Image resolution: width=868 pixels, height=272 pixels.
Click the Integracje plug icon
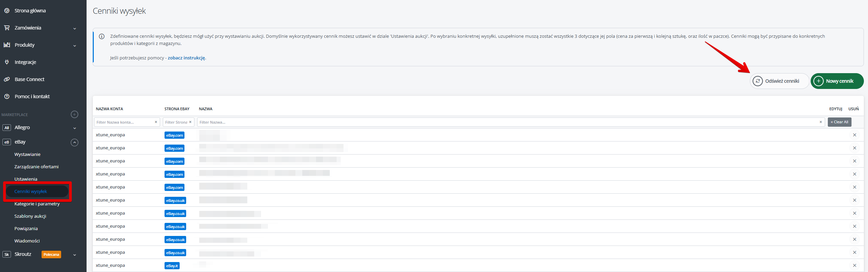click(7, 62)
